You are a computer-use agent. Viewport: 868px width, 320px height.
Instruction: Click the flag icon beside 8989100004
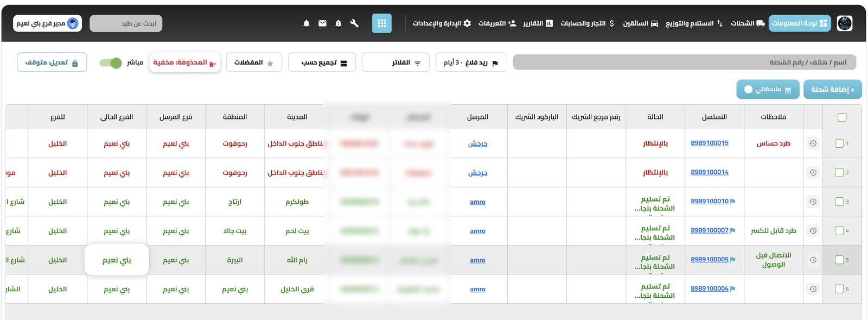[x=733, y=289]
